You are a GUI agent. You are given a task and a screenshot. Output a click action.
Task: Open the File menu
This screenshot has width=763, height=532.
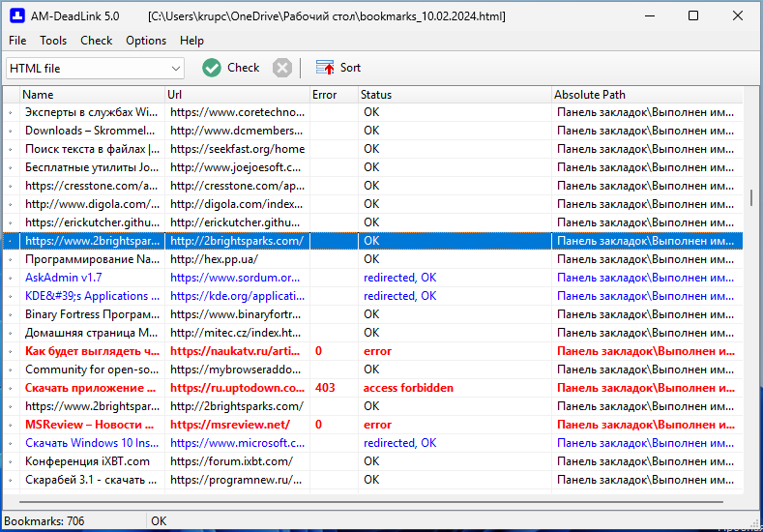pyautogui.click(x=17, y=41)
